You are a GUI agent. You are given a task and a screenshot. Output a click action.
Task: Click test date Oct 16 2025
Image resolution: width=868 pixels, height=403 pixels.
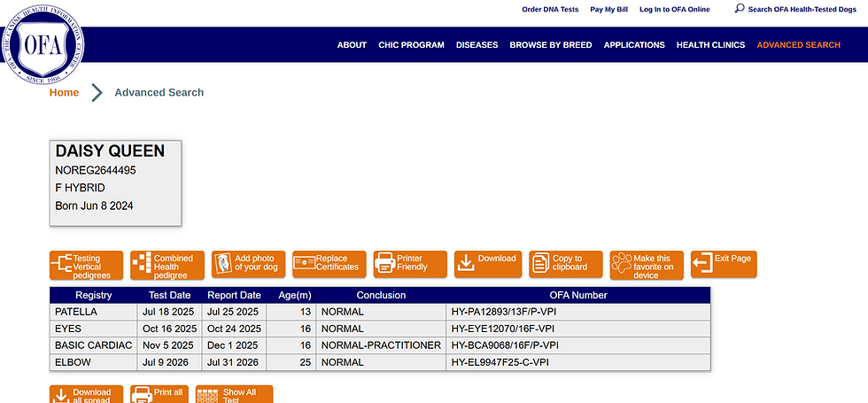click(169, 329)
